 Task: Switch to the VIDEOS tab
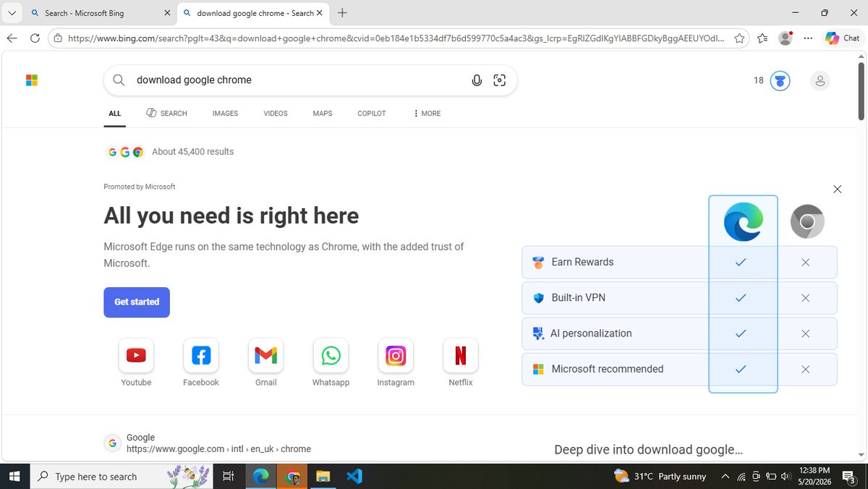click(276, 114)
